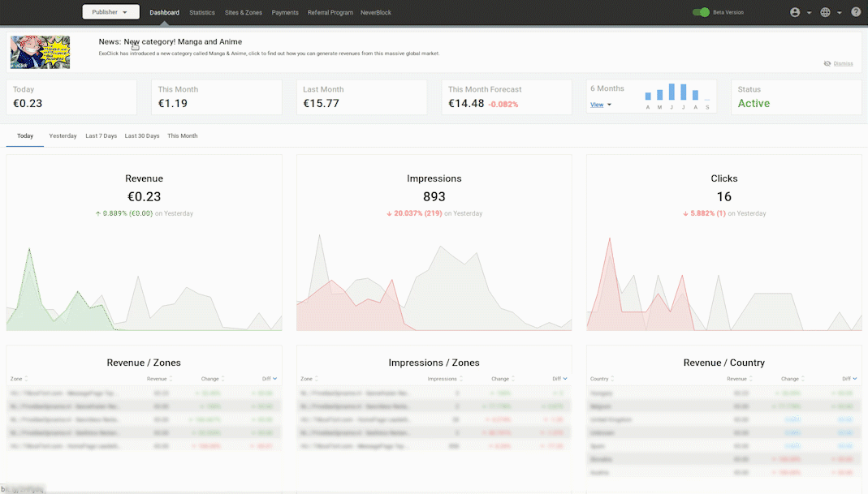The height and width of the screenshot is (494, 868).
Task: Go to Sites & Zones in navigation
Action: click(244, 13)
